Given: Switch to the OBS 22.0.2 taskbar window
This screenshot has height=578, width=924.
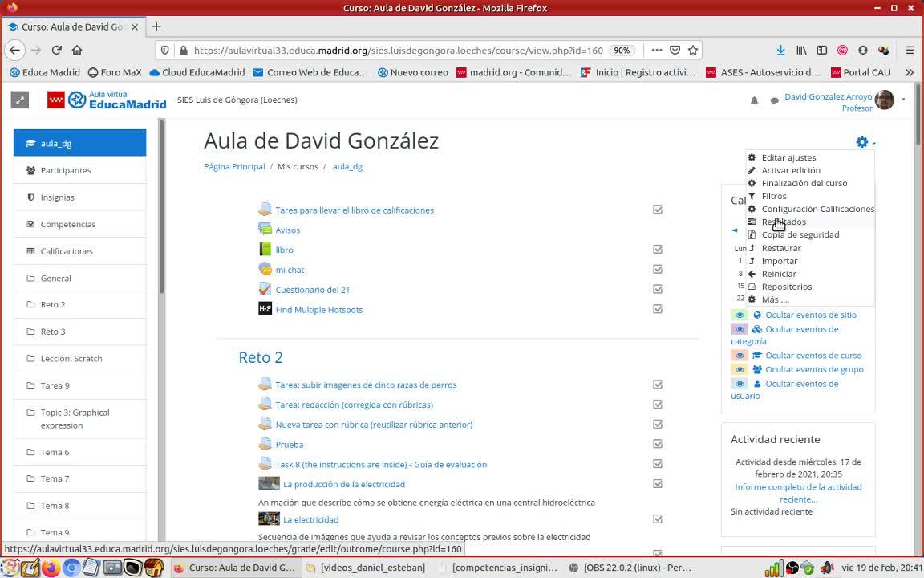Looking at the screenshot, I should pyautogui.click(x=630, y=568).
